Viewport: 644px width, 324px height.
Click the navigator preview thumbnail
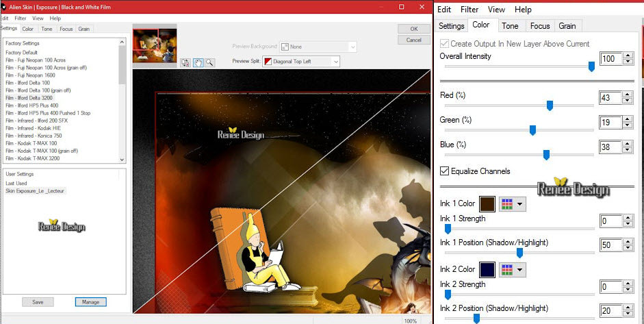(x=155, y=45)
